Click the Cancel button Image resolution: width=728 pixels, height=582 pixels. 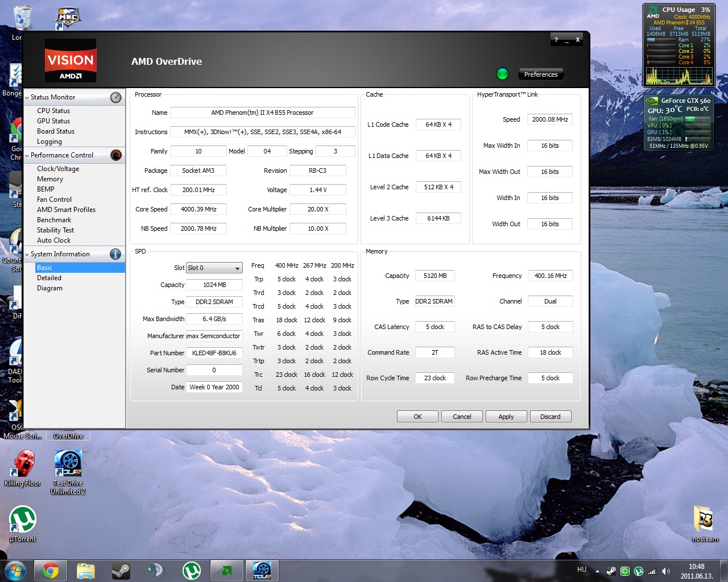462,417
